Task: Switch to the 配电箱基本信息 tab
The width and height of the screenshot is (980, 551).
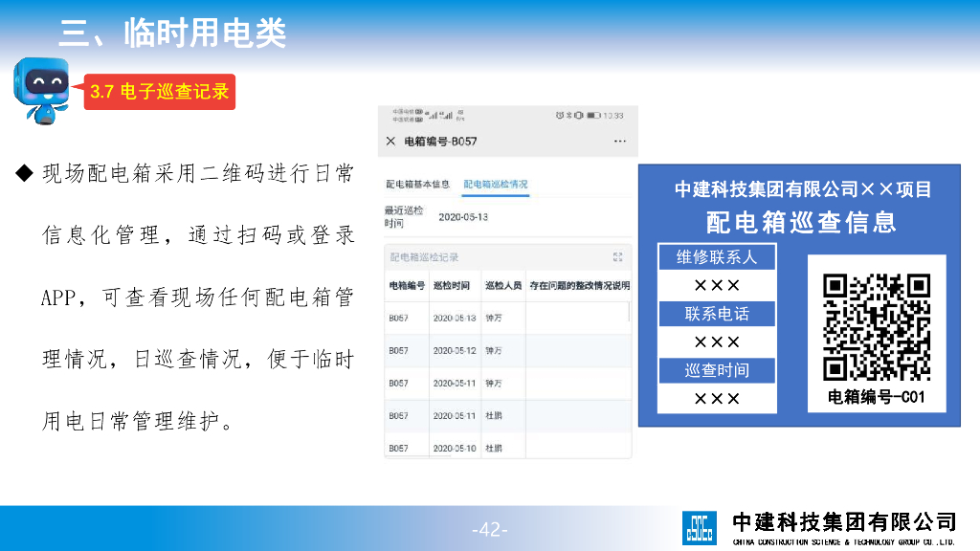Action: (x=417, y=185)
